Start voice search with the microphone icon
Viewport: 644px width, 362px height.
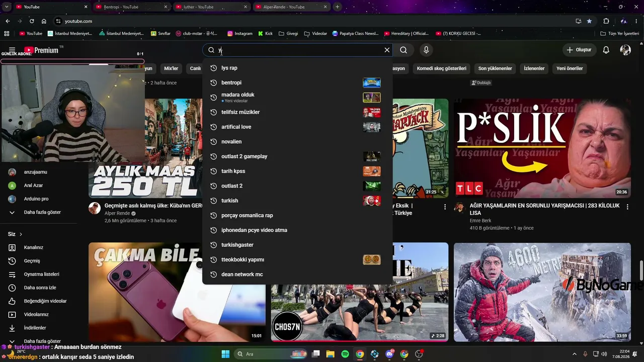(426, 50)
